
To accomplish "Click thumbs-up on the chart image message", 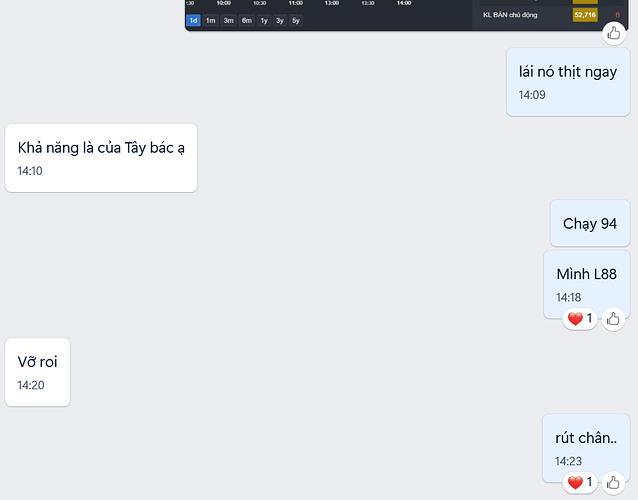I will point(614,33).
